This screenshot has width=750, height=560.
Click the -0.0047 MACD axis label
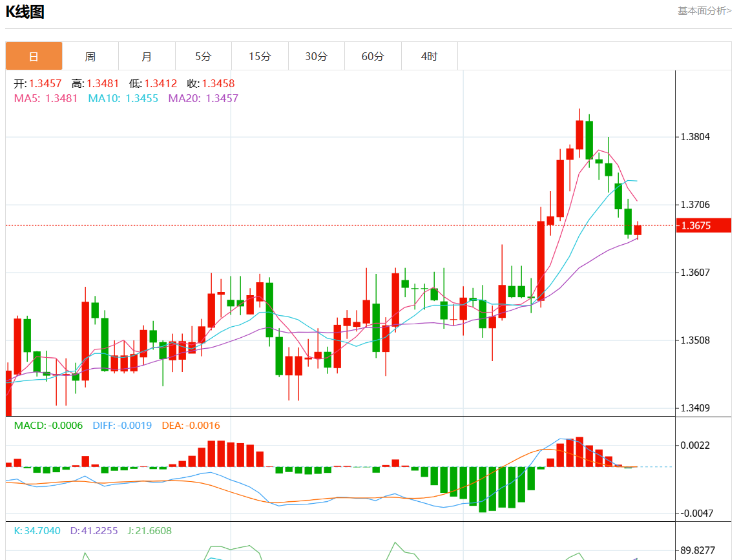tap(696, 513)
